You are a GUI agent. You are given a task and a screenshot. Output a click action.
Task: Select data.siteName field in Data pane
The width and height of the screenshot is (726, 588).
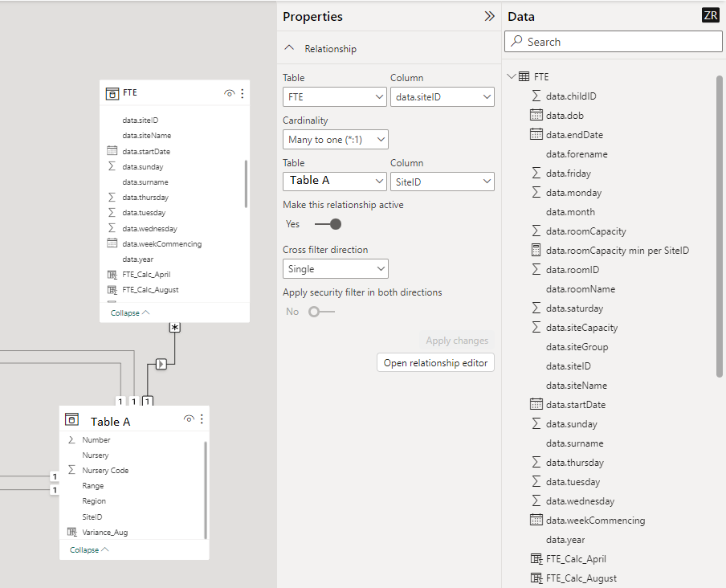click(x=576, y=386)
